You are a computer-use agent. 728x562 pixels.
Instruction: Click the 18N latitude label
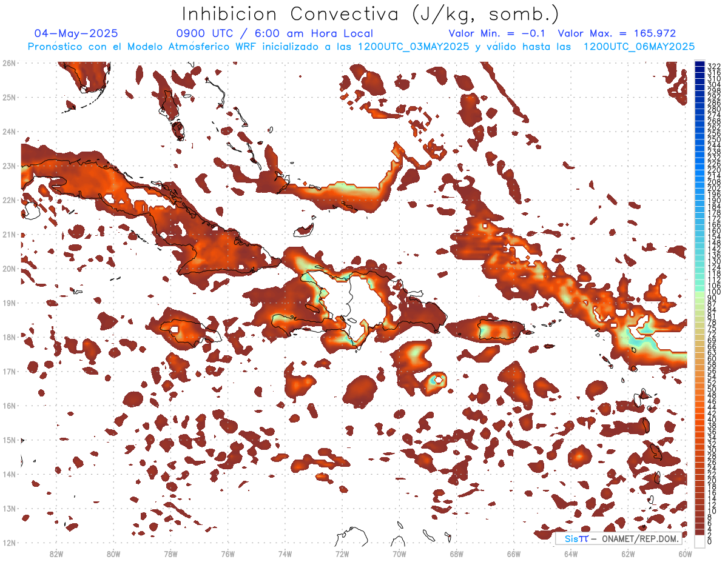point(8,337)
